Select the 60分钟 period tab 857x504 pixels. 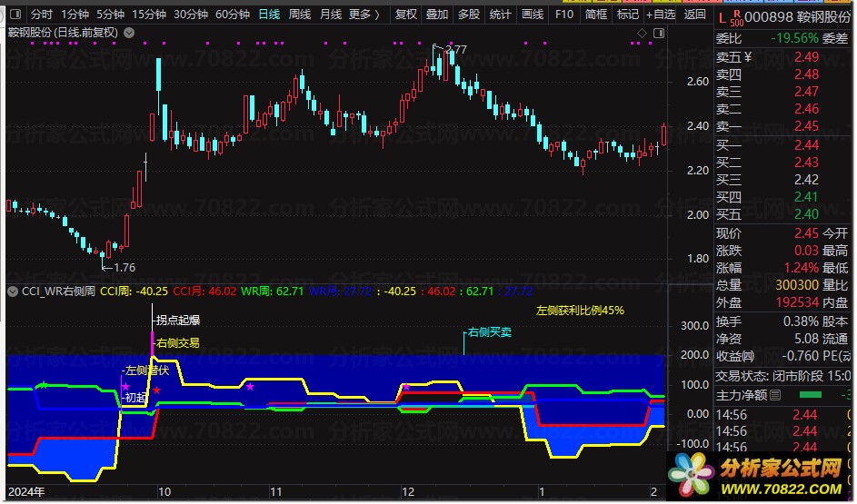coord(234,15)
